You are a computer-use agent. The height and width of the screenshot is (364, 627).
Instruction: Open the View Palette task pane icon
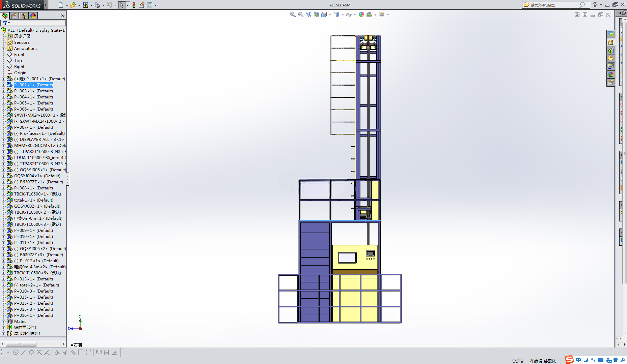click(x=610, y=66)
